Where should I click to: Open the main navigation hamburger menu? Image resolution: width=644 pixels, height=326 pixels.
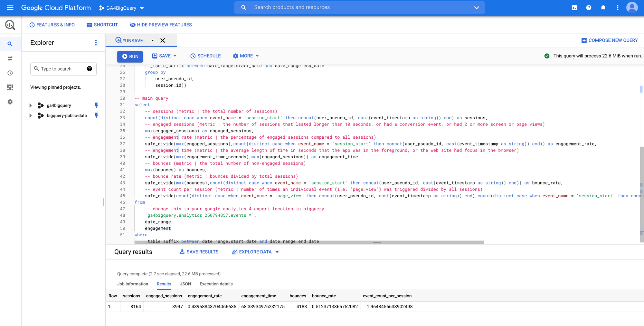10,7
